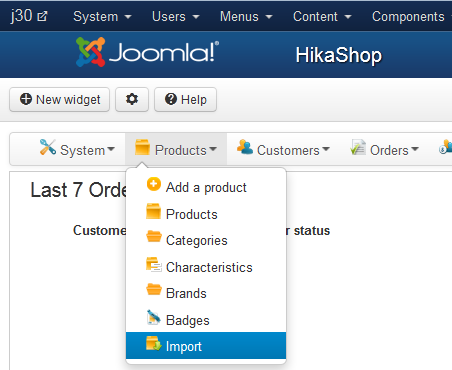Click the Orders checklist icon
This screenshot has width=452, height=370.
coord(358,147)
